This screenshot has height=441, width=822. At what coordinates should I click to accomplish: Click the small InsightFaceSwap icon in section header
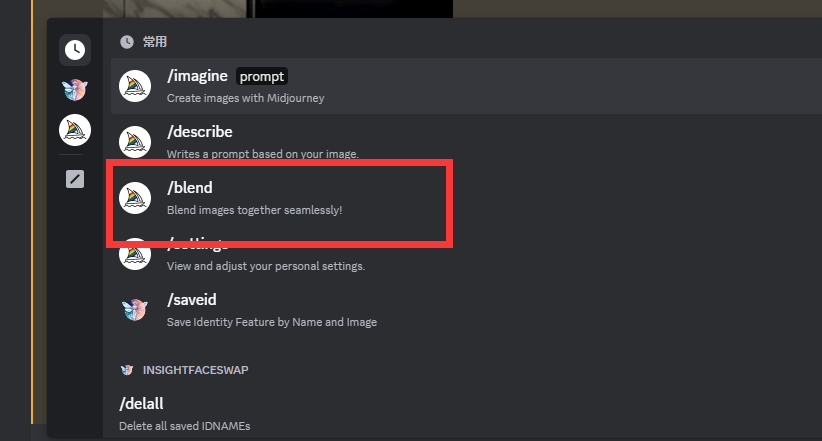(x=127, y=370)
